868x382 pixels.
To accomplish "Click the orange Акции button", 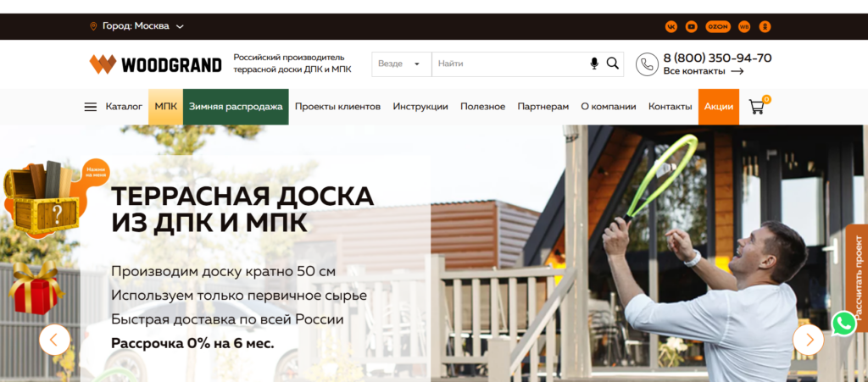I will tap(719, 107).
